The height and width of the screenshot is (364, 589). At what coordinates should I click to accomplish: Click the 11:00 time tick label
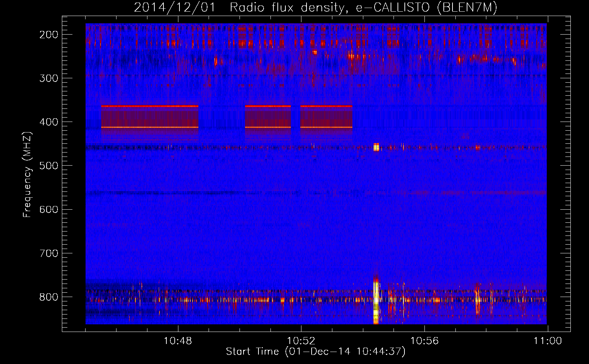coord(548,341)
